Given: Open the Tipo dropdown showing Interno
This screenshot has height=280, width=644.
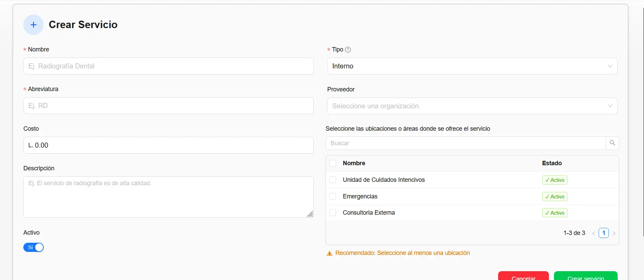Looking at the screenshot, I should tap(472, 66).
